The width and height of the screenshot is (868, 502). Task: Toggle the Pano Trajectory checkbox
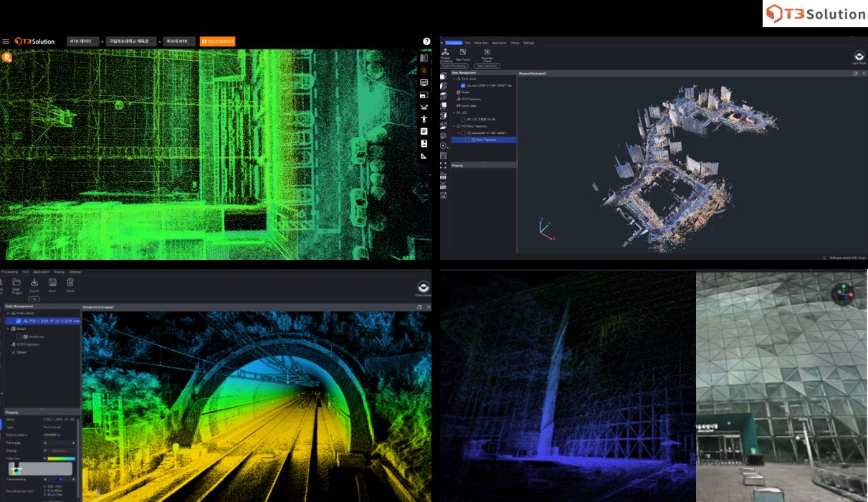468,140
